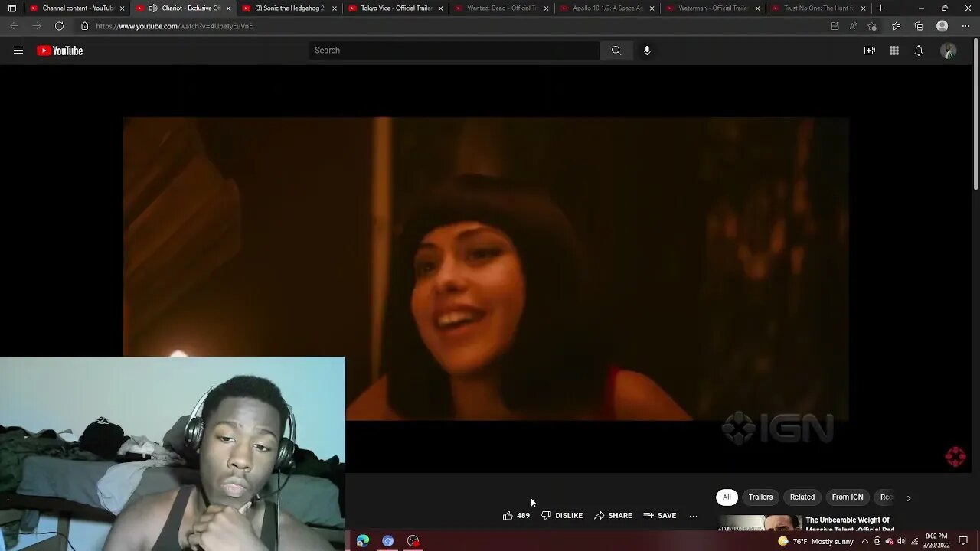Open The Unbearable Weight Of Massive Talent title
Viewport: 980px width, 551px height.
click(x=849, y=525)
